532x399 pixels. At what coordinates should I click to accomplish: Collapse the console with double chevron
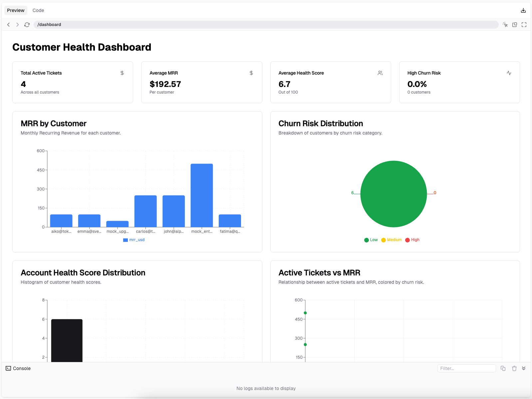pos(524,368)
